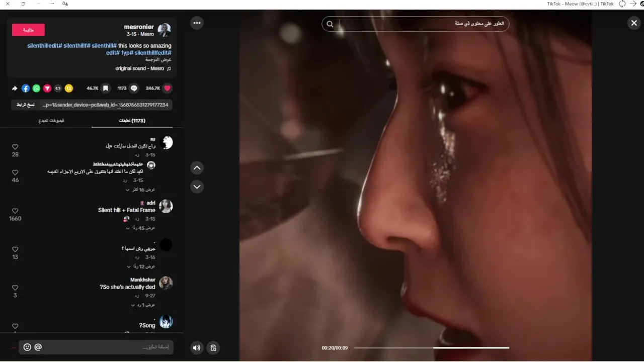Open the mesronier username link
The height and width of the screenshot is (362, 644).
(139, 27)
